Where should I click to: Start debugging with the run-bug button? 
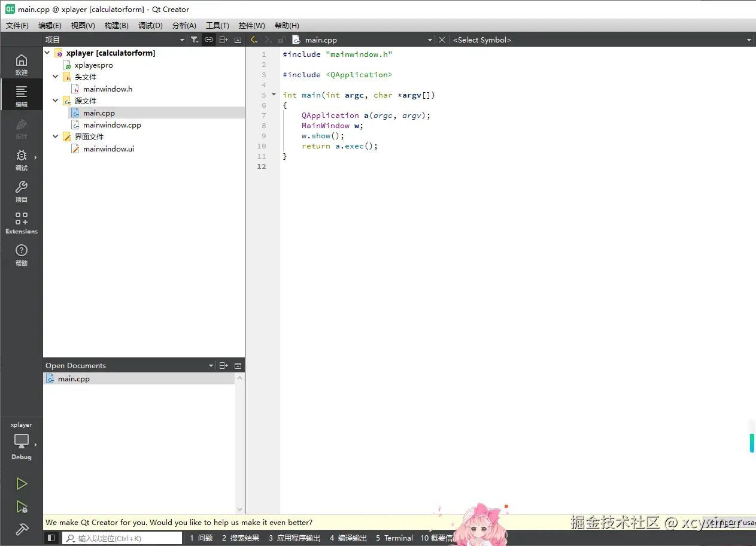pyautogui.click(x=22, y=507)
